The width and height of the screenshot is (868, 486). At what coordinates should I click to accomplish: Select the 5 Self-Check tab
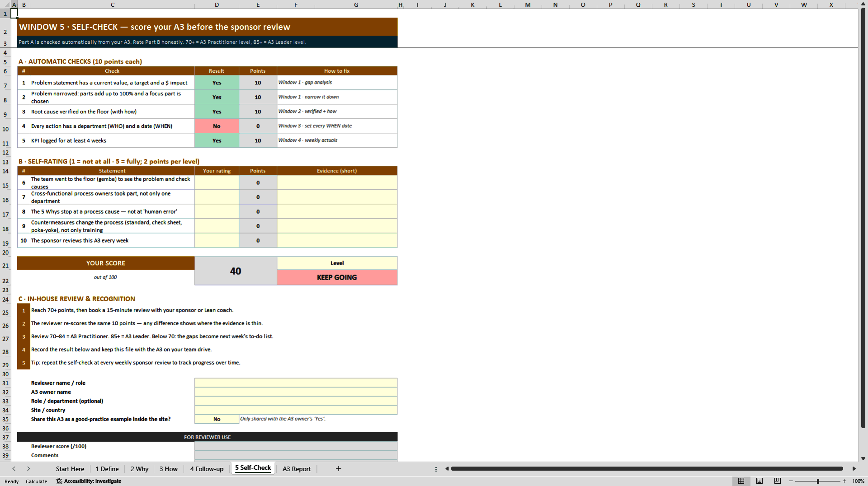pyautogui.click(x=253, y=468)
